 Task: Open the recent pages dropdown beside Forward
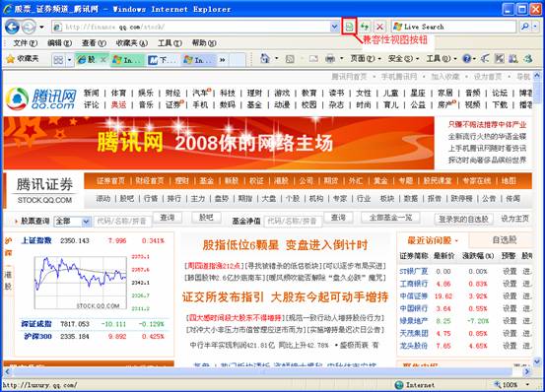(41, 27)
